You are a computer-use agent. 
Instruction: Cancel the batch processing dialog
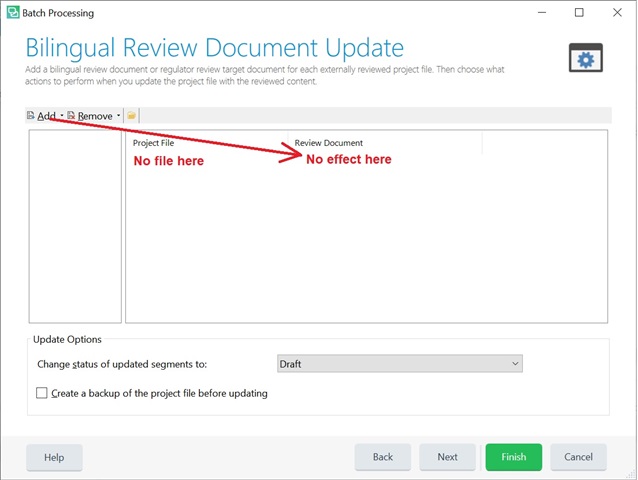pos(578,457)
